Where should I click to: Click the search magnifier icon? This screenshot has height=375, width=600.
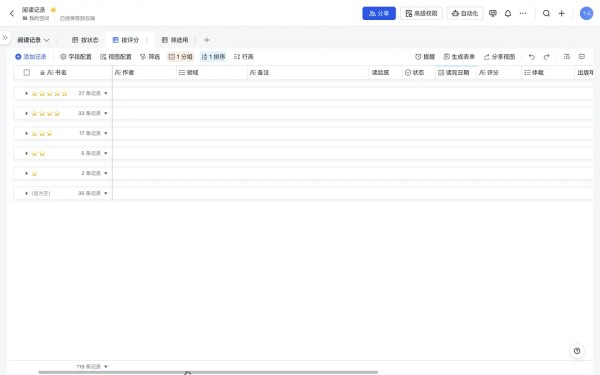coord(546,13)
